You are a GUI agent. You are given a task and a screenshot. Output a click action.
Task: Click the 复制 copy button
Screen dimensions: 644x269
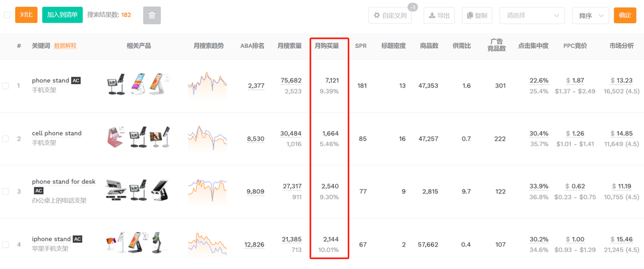tap(477, 16)
